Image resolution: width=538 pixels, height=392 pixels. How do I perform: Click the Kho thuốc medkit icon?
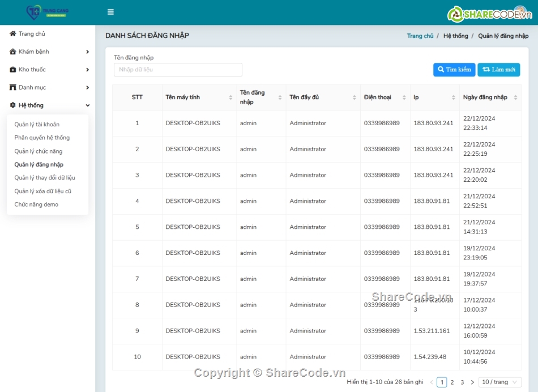coord(12,69)
